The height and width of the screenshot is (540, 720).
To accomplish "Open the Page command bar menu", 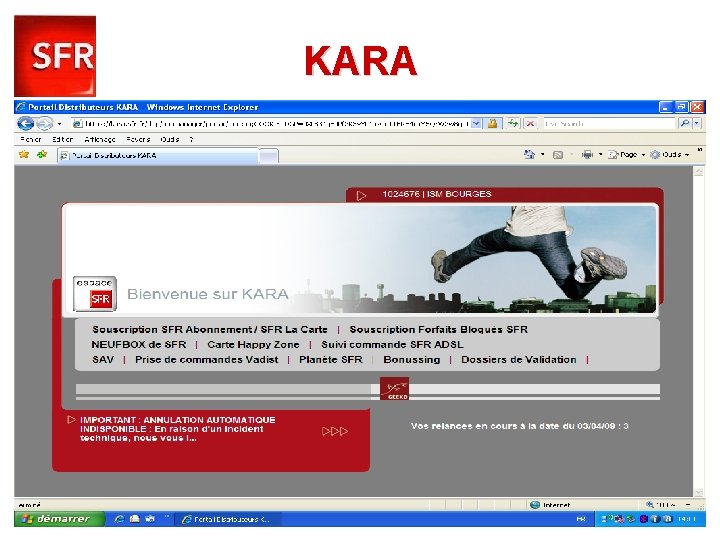I will pyautogui.click(x=627, y=155).
